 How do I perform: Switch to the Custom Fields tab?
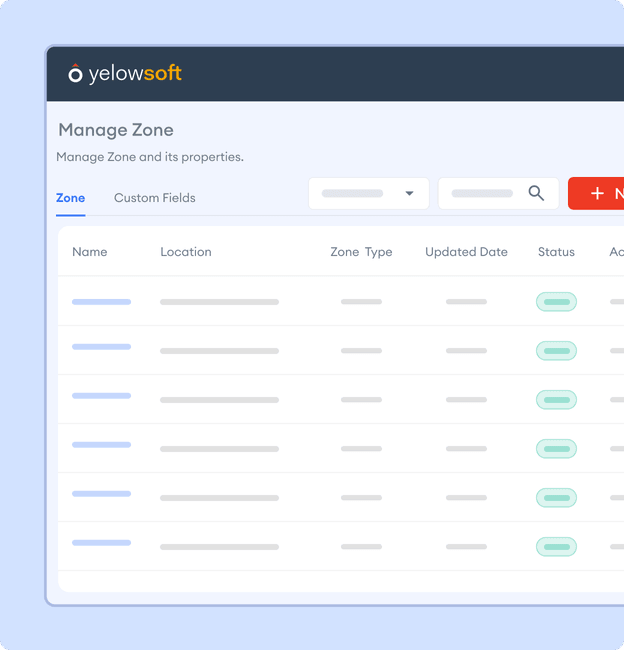coord(154,198)
